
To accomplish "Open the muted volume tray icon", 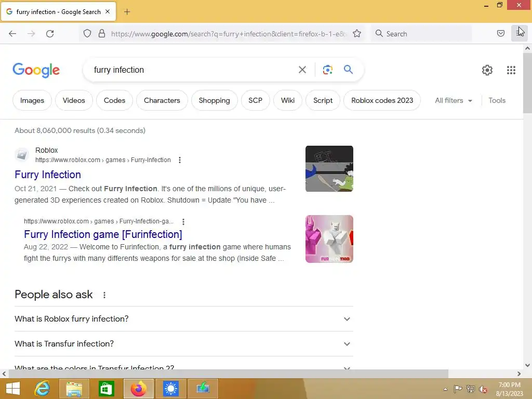I will 483,389.
